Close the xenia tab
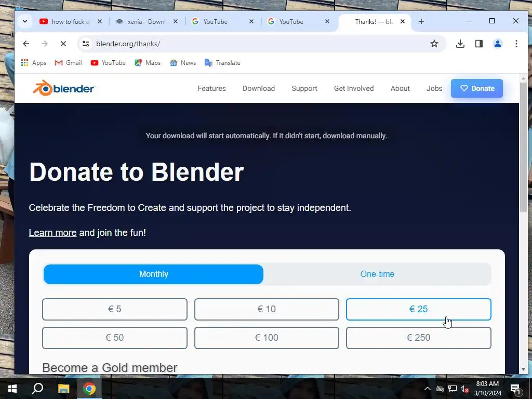Viewport: 532px width, 399px height. 176,21
